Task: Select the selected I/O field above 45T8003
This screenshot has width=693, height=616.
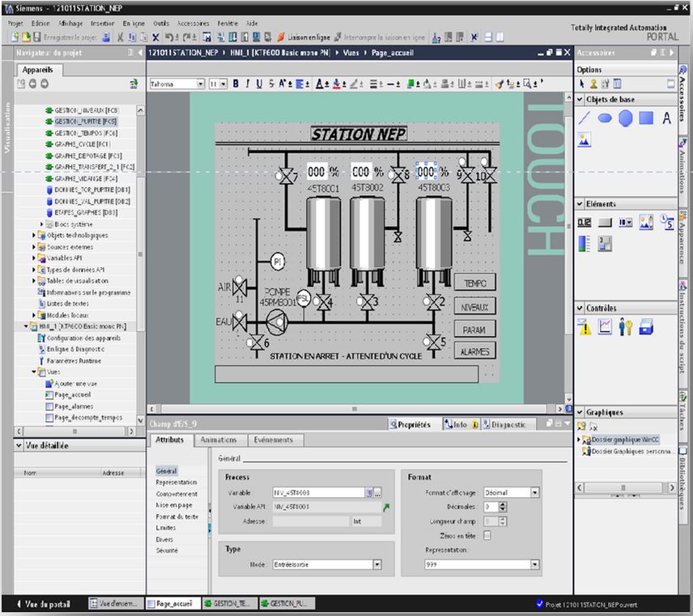Action: tap(426, 172)
